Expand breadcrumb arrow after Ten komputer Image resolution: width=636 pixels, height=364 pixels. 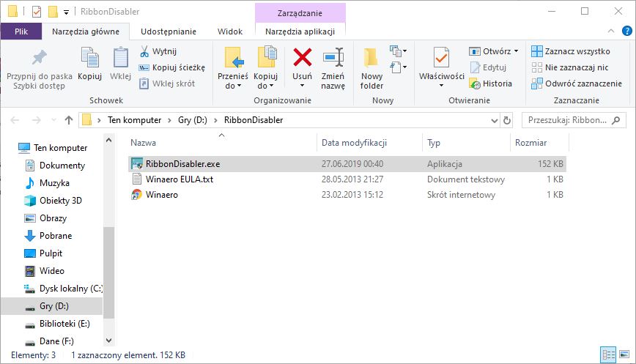[169, 120]
